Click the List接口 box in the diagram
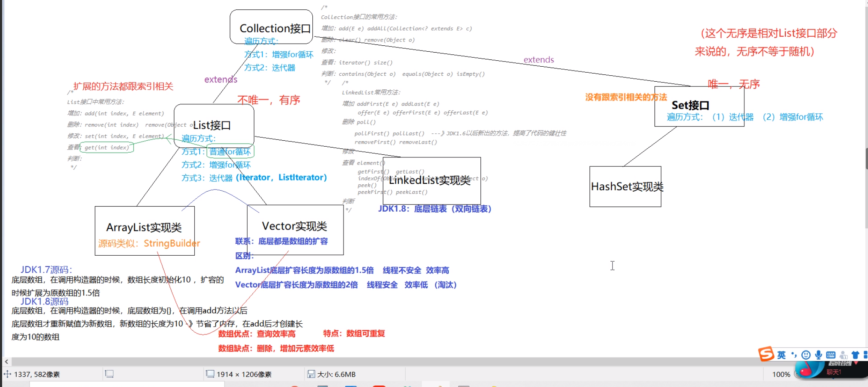This screenshot has height=387, width=868. (x=214, y=125)
